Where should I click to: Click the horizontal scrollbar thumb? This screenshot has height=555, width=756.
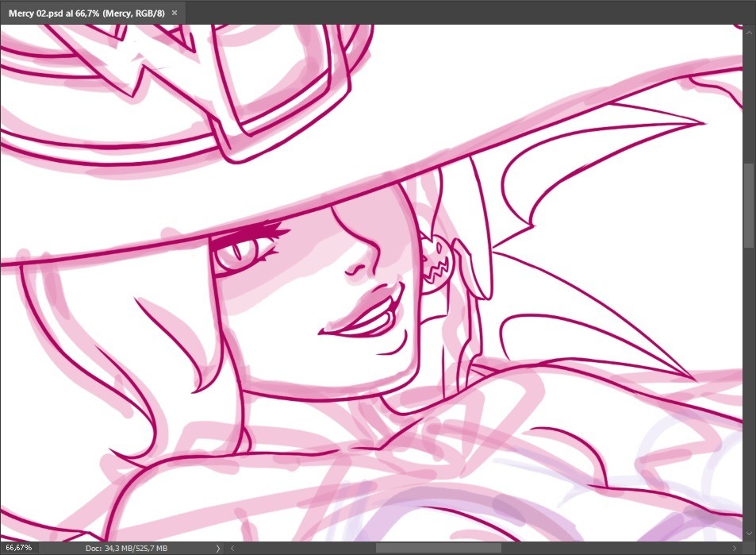438,548
